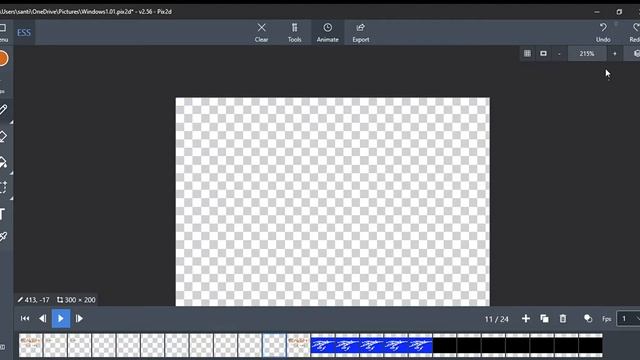
Task: Select black frame 21 thumbnail
Action: pos(518,345)
